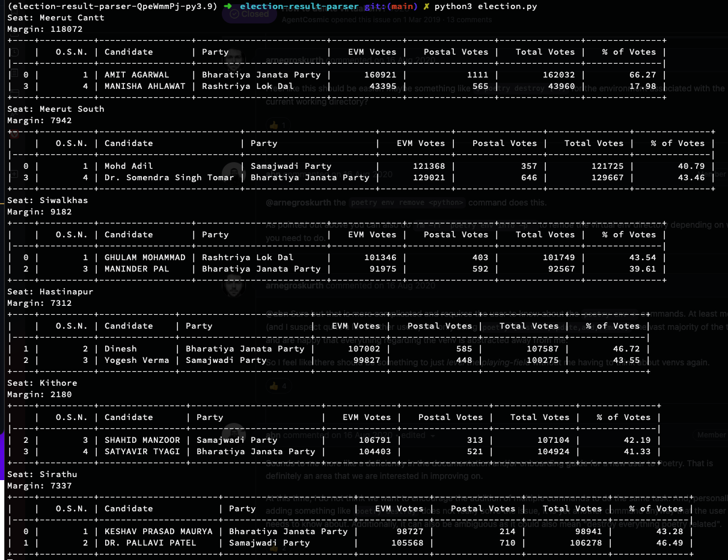Select candidate name Yogesh Verma

137,361
